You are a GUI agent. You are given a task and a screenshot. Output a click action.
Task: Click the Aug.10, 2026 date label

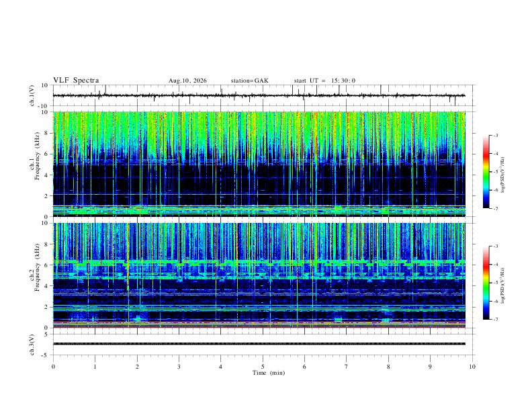187,81
